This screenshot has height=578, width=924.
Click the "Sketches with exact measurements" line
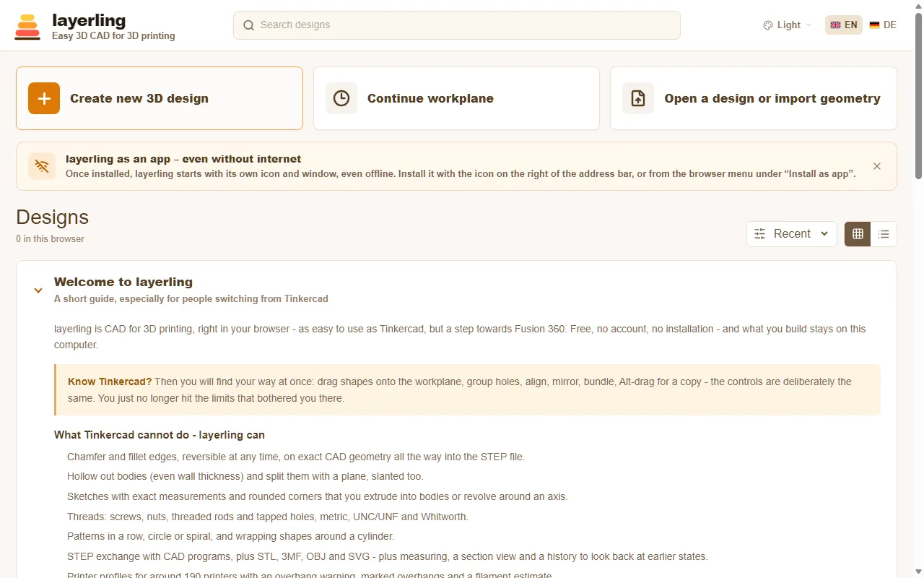pos(318,496)
